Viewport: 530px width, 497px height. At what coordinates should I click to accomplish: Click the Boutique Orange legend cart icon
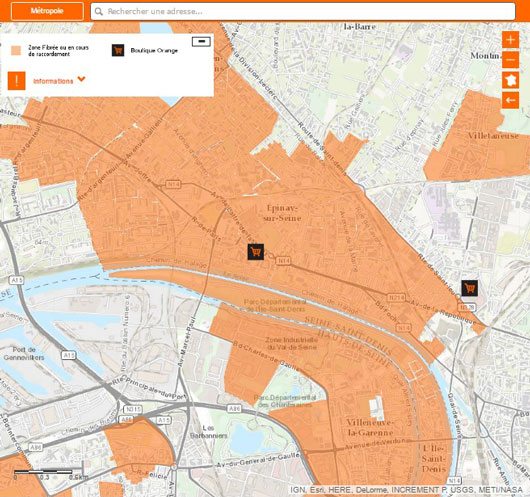click(x=118, y=50)
